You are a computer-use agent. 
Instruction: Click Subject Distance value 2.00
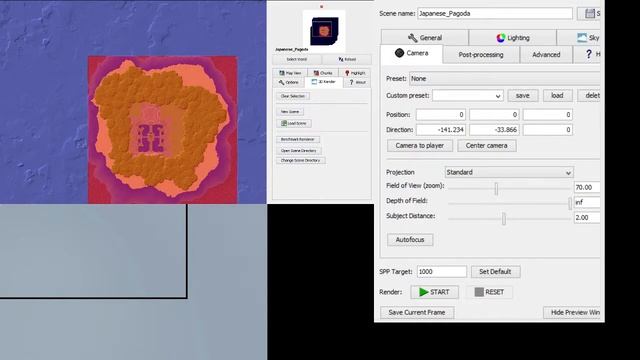tap(587, 218)
